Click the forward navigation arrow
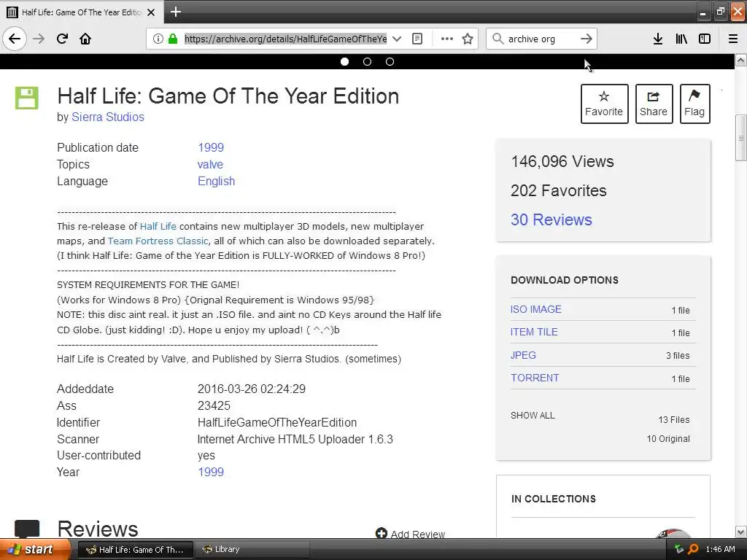The width and height of the screenshot is (747, 560). 39,39
